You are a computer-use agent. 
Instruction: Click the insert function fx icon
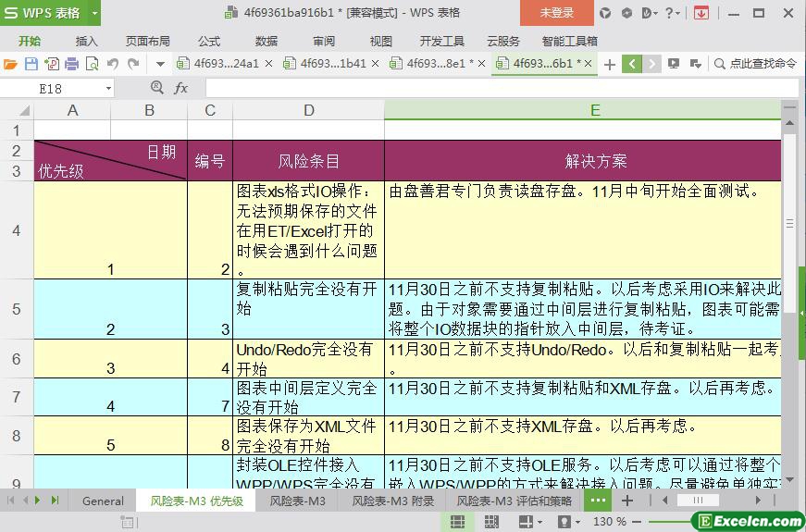click(x=181, y=88)
